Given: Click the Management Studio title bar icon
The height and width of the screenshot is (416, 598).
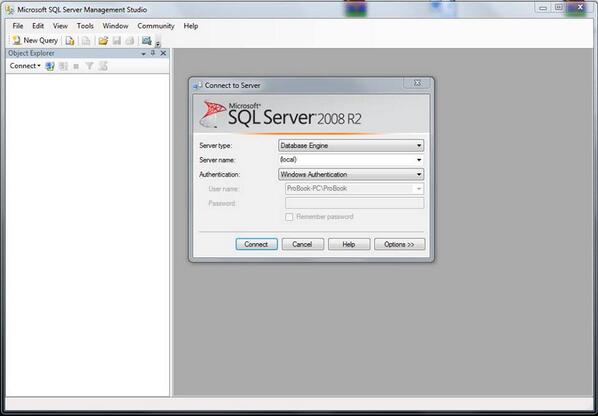Looking at the screenshot, I should [x=10, y=10].
